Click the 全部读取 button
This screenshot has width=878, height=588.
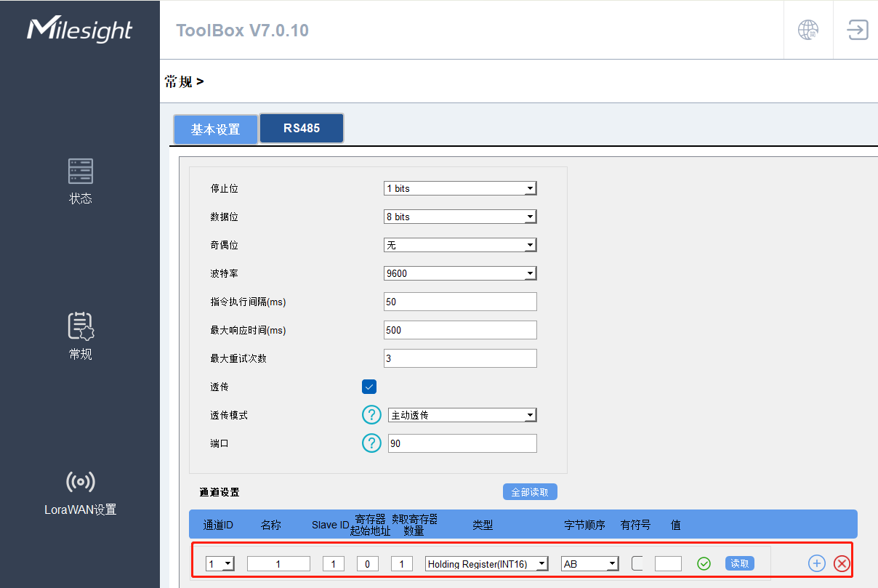(x=530, y=492)
